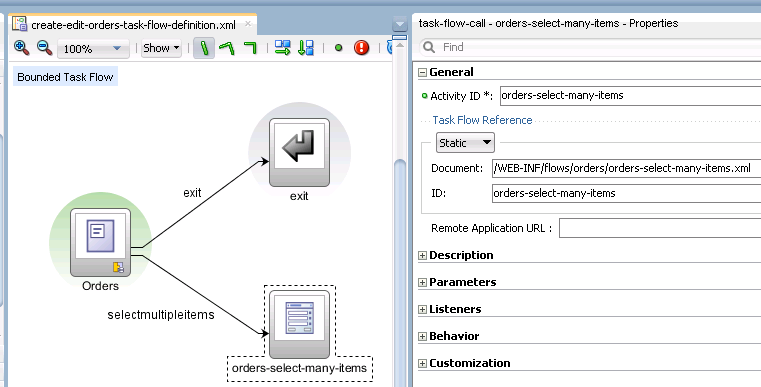Mark the default activity with the green dot

click(x=338, y=48)
